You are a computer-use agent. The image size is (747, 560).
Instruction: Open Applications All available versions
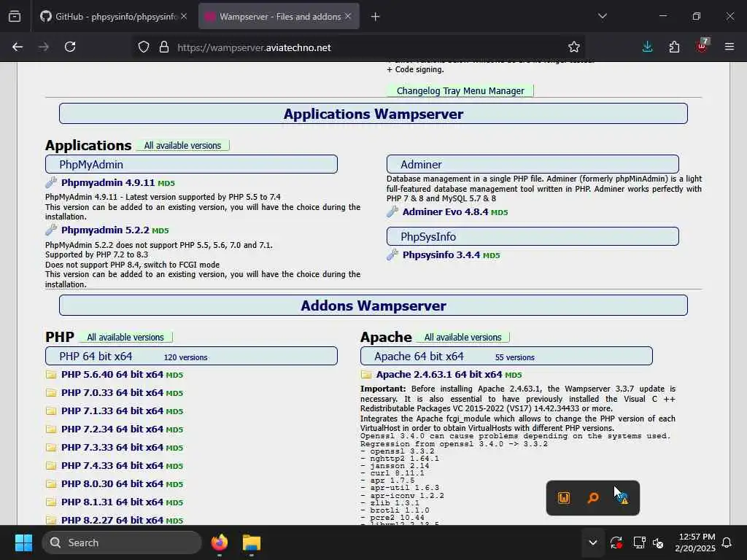183,145
